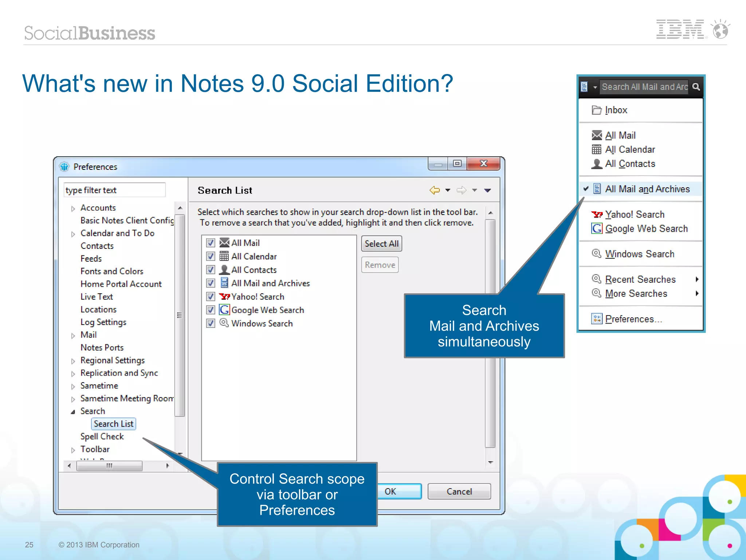This screenshot has width=746, height=560.
Task: Select All Mail and Archives menu entry
Action: tap(641, 189)
